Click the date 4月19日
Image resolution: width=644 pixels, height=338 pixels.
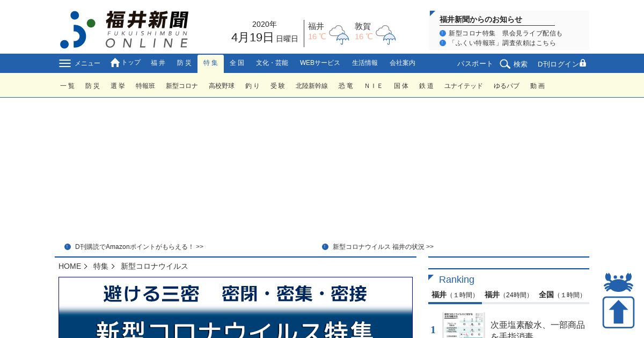click(252, 38)
